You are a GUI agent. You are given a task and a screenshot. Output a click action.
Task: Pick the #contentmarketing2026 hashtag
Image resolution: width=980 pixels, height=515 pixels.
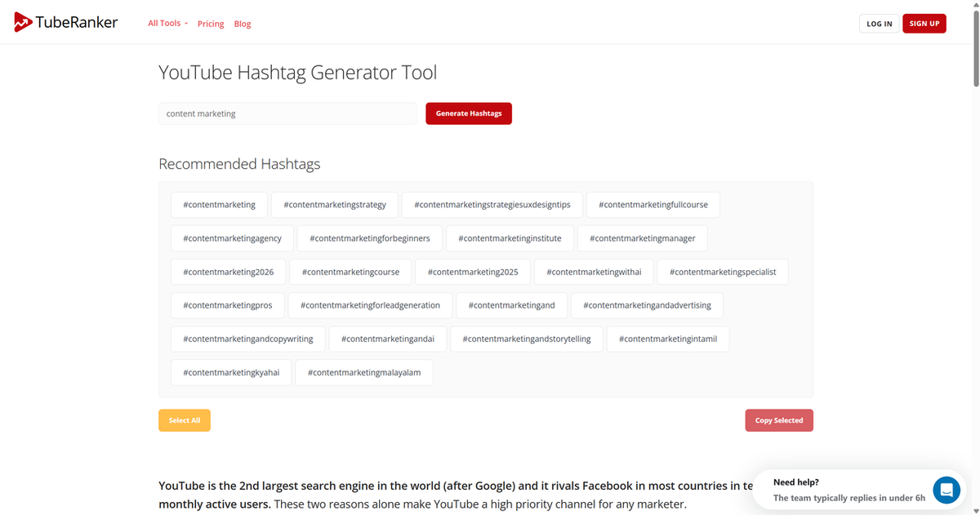(229, 272)
